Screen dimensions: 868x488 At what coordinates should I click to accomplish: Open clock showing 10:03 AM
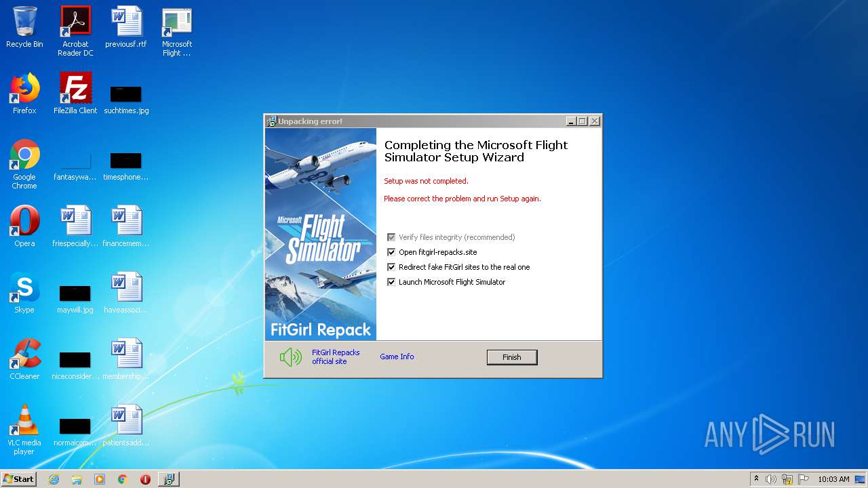pos(833,479)
